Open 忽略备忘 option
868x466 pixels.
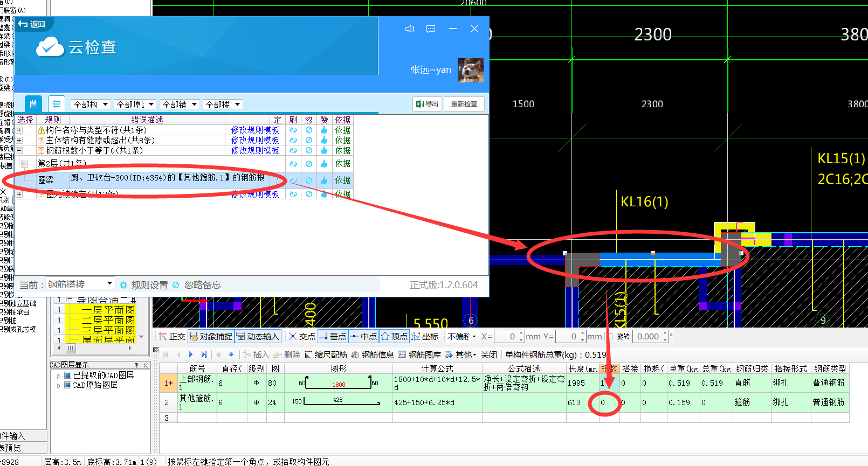point(197,285)
